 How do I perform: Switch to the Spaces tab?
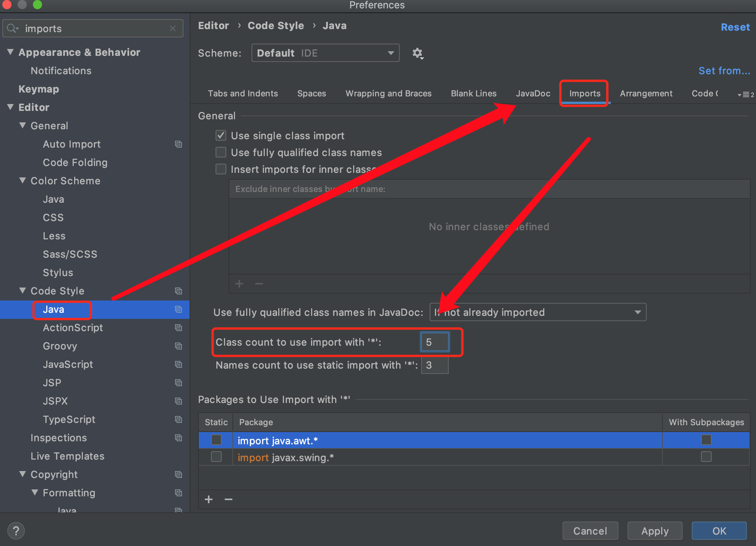tap(311, 94)
